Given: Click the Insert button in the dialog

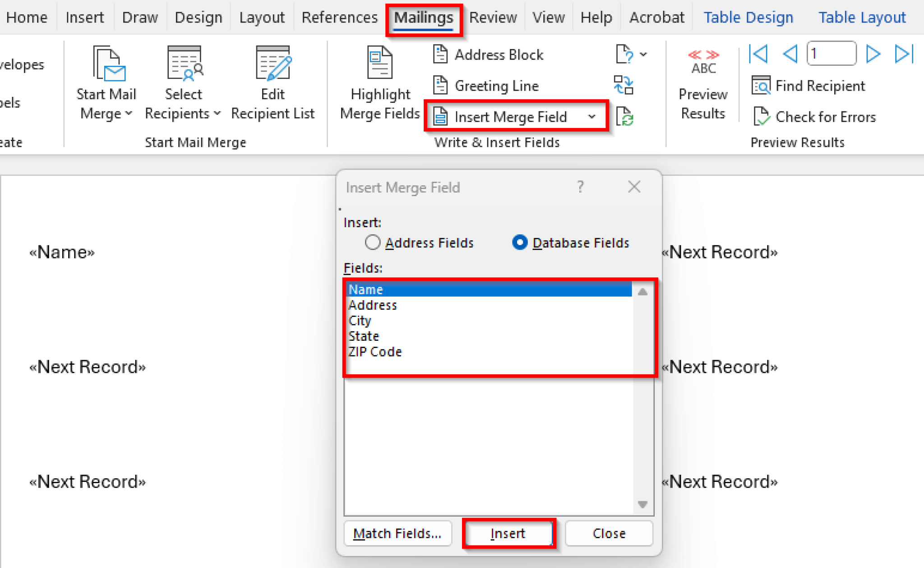Looking at the screenshot, I should pos(508,533).
